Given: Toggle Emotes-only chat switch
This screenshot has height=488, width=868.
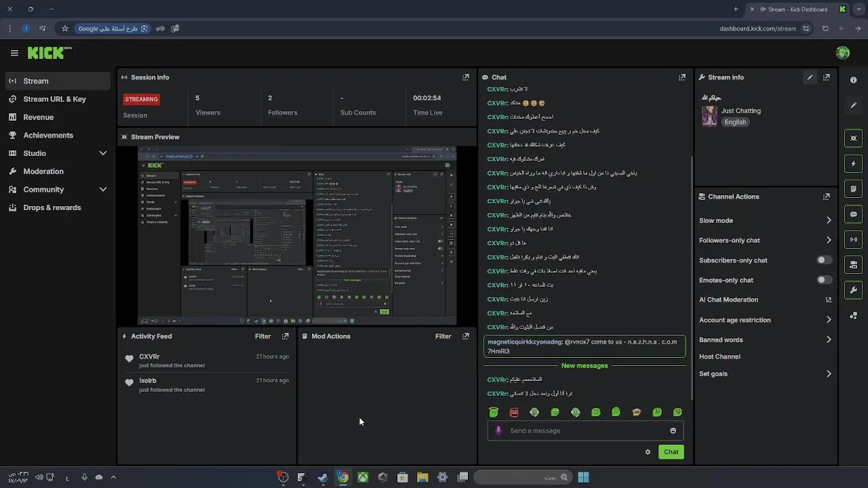Looking at the screenshot, I should 824,280.
